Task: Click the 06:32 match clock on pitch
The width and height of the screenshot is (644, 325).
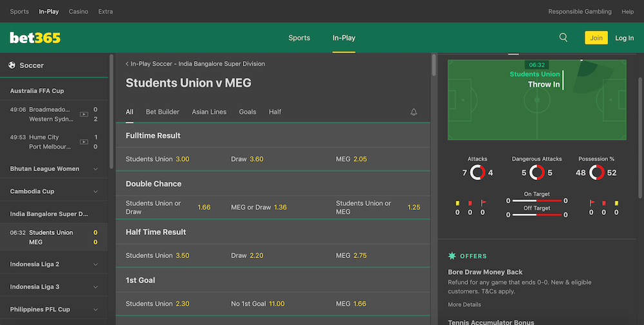Action: click(x=537, y=65)
